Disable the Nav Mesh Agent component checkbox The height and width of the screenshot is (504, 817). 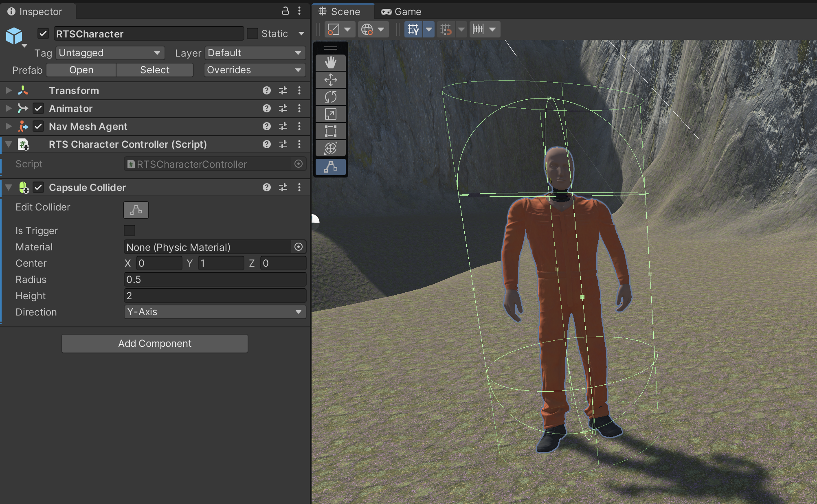[38, 126]
